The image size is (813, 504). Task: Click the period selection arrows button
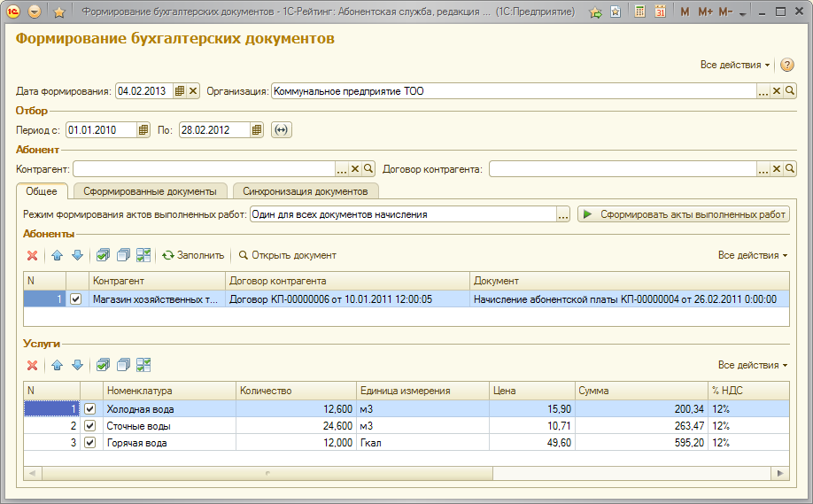coord(281,130)
